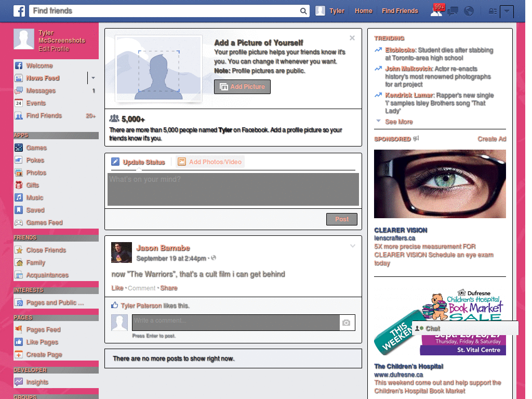Open the account settings dropdown arrow
The height and width of the screenshot is (399, 532).
pyautogui.click(x=508, y=11)
